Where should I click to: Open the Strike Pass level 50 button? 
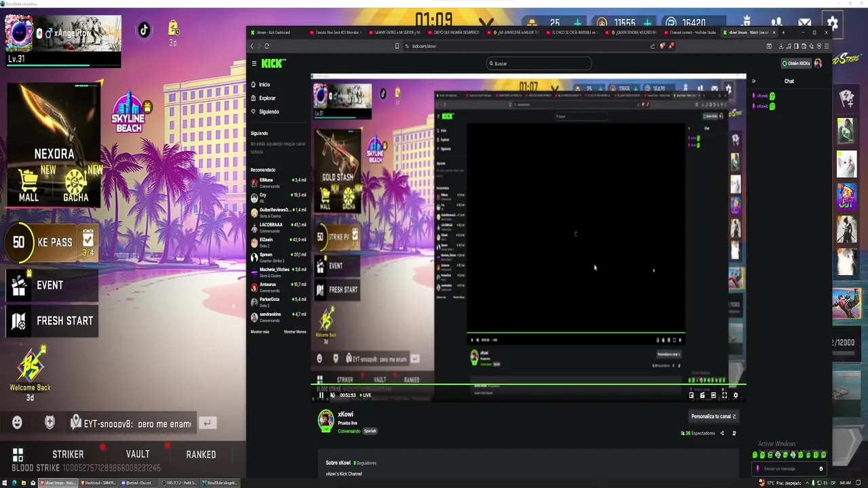pyautogui.click(x=51, y=242)
